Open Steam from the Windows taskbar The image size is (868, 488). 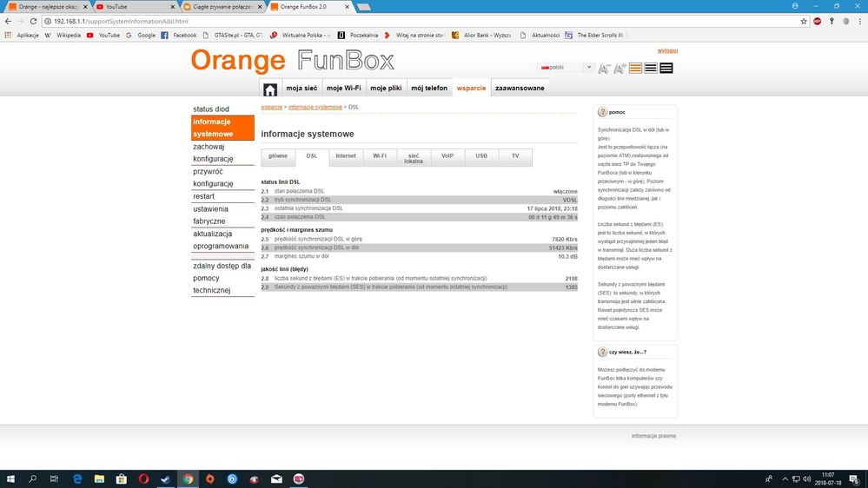point(165,478)
